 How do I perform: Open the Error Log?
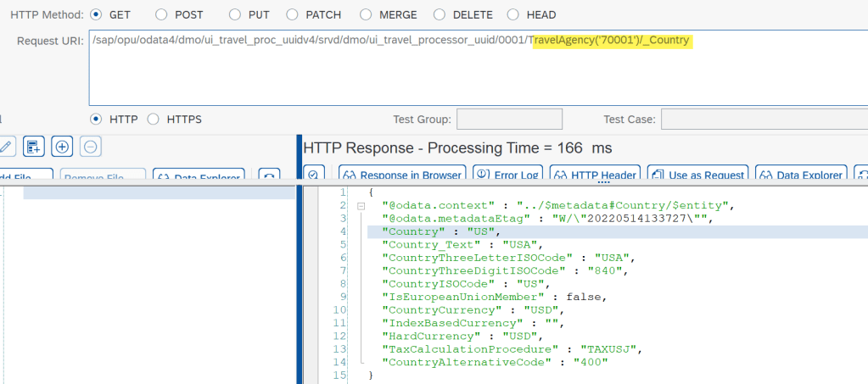point(507,175)
